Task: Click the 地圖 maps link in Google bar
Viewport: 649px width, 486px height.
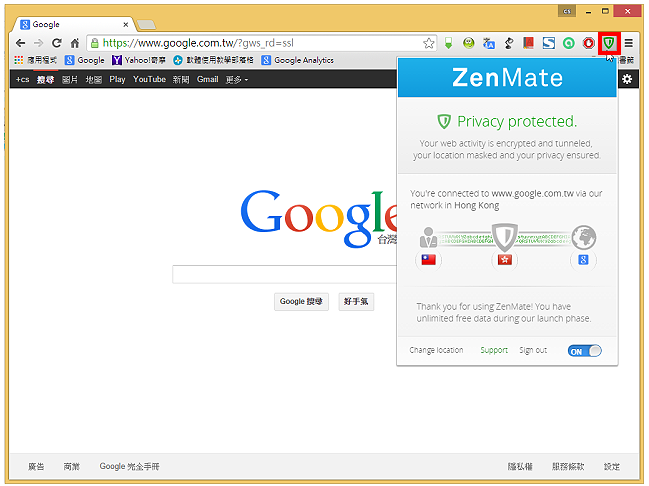Action: [94, 79]
